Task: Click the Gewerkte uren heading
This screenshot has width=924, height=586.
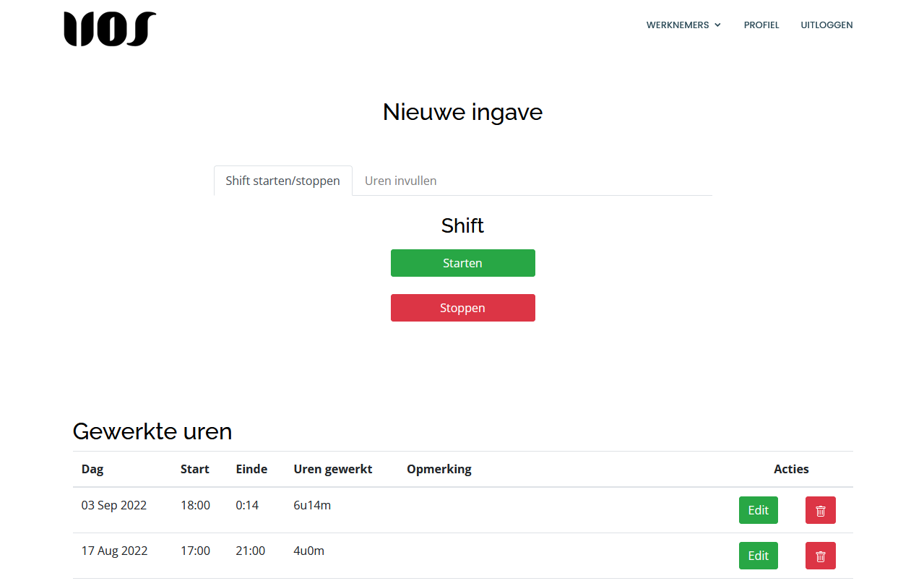Action: click(x=152, y=431)
